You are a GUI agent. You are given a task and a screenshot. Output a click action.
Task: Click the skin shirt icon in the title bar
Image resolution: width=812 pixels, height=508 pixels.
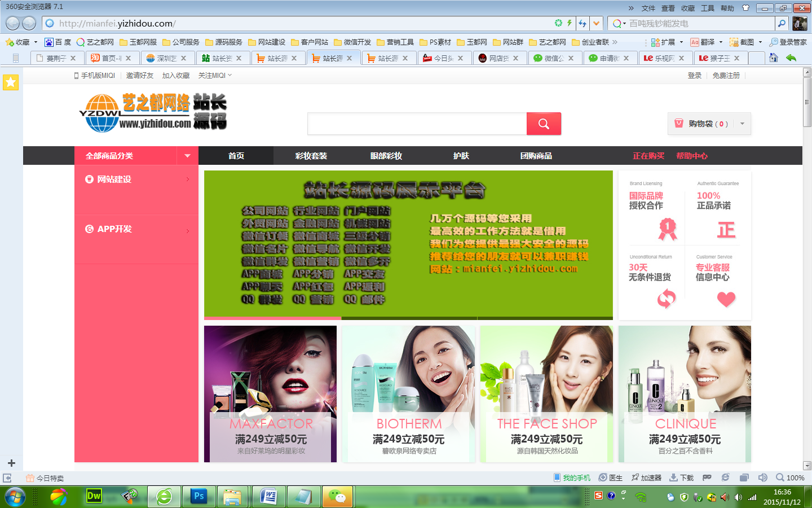746,8
